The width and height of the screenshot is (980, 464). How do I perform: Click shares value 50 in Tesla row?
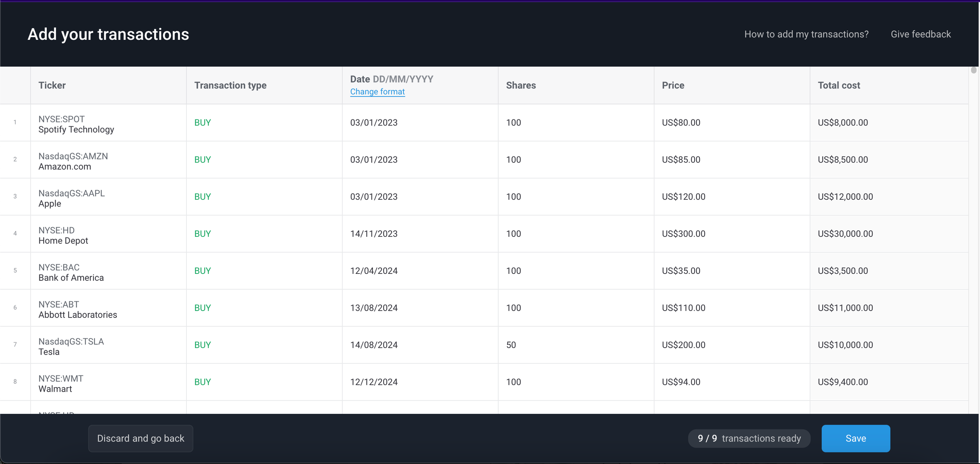pos(576,345)
